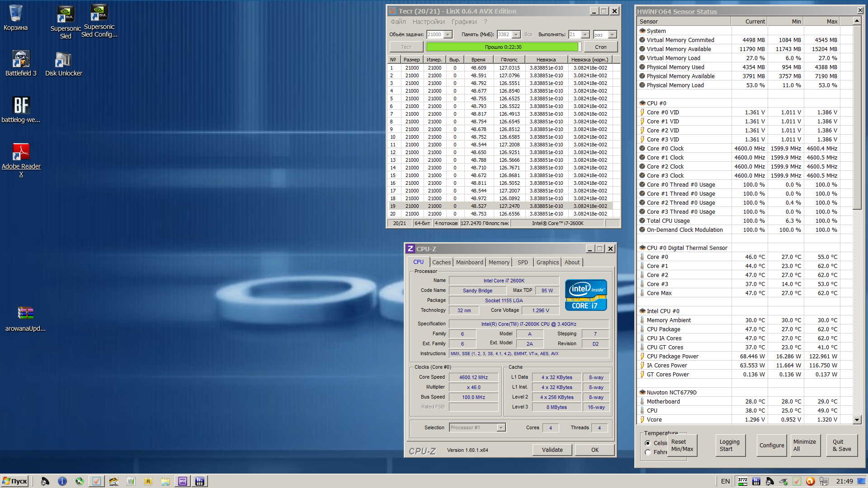Expand Processor #1 selection dropdown

point(501,427)
